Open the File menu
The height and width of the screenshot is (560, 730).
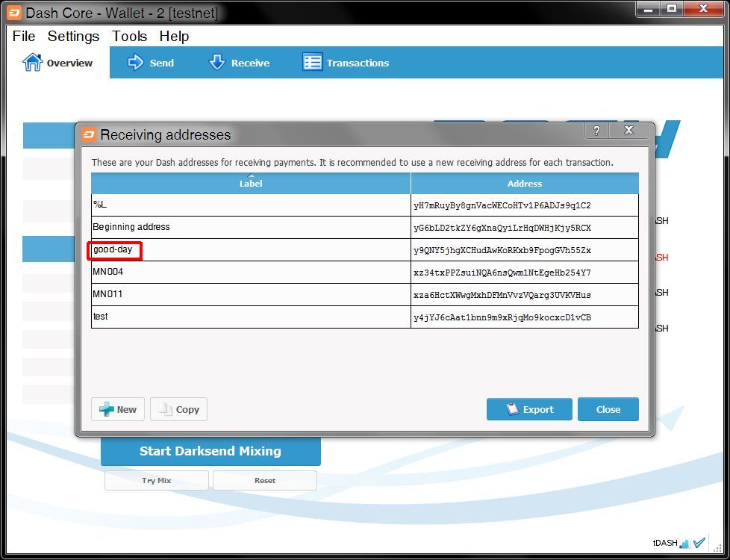[x=24, y=36]
